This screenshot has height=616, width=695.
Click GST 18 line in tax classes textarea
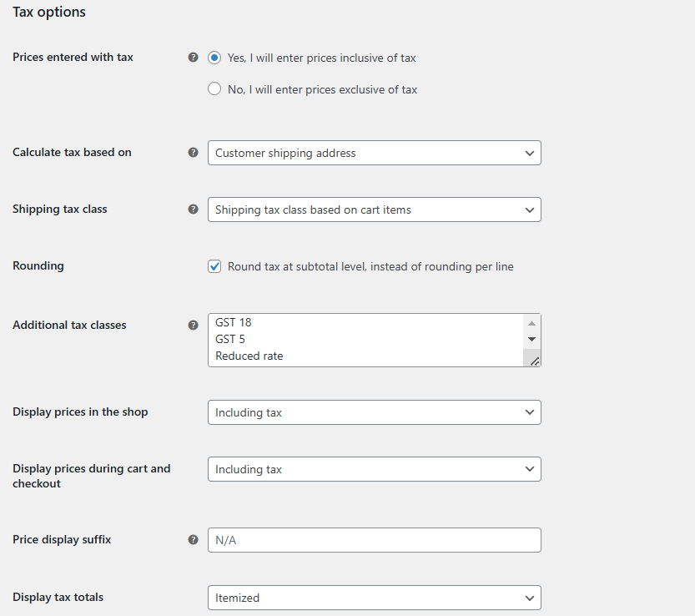233,322
